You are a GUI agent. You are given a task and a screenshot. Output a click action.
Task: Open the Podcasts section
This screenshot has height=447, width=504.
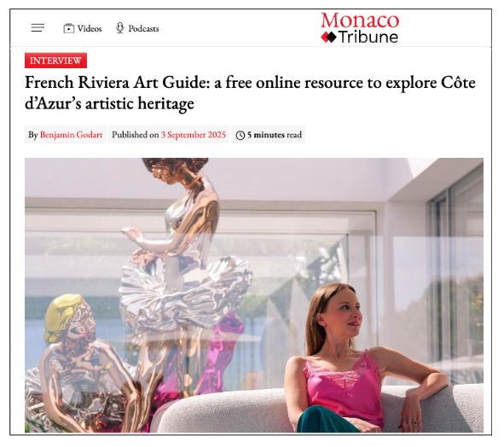(x=137, y=28)
